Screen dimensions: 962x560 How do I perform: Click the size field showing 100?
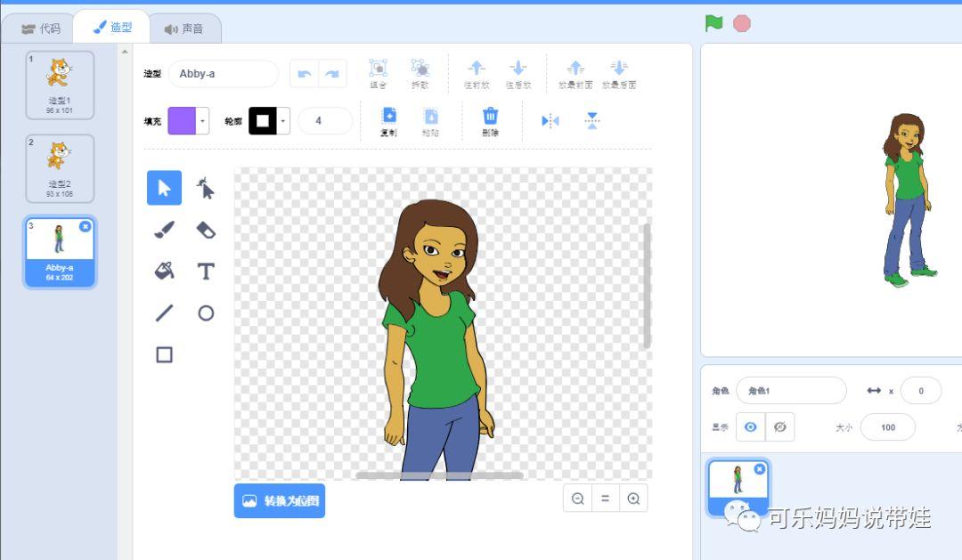tap(888, 427)
